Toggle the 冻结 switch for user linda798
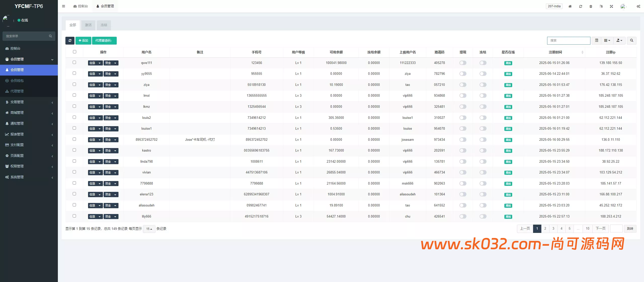This screenshot has height=282, width=644. (x=483, y=161)
